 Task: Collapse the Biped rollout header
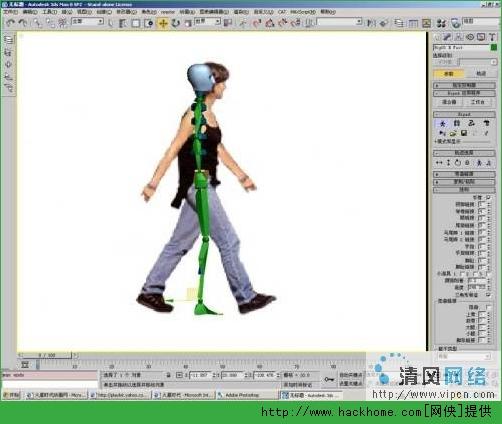click(x=464, y=114)
